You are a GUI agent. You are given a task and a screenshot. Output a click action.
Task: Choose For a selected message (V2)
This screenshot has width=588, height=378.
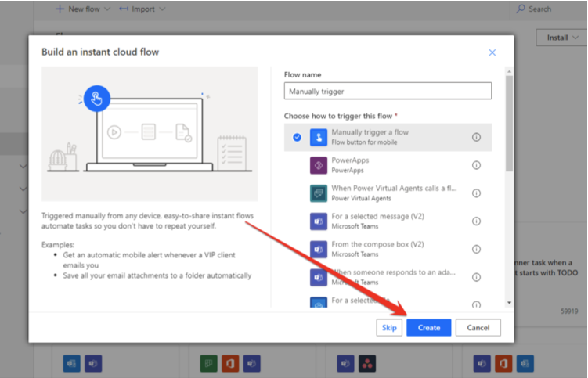tap(377, 216)
